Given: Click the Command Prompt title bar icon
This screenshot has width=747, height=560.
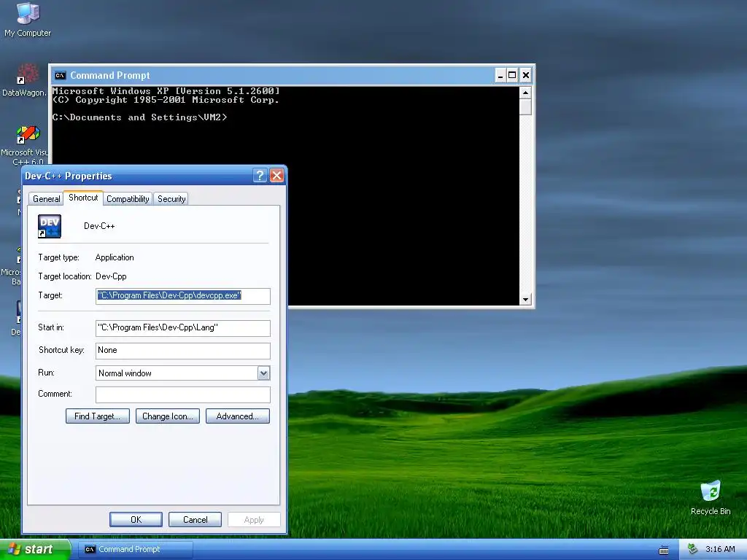Looking at the screenshot, I should [60, 75].
